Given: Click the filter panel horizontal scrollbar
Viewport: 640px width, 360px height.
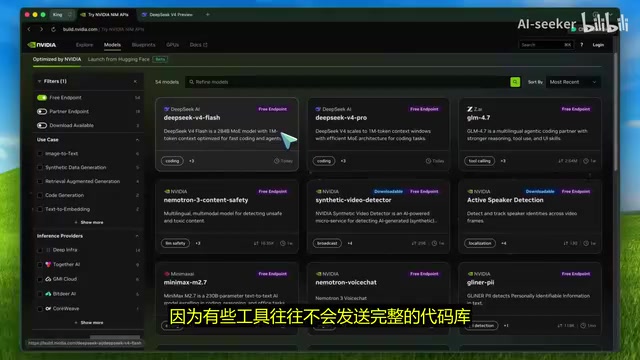Looking at the screenshot, I should [x=115, y=337].
